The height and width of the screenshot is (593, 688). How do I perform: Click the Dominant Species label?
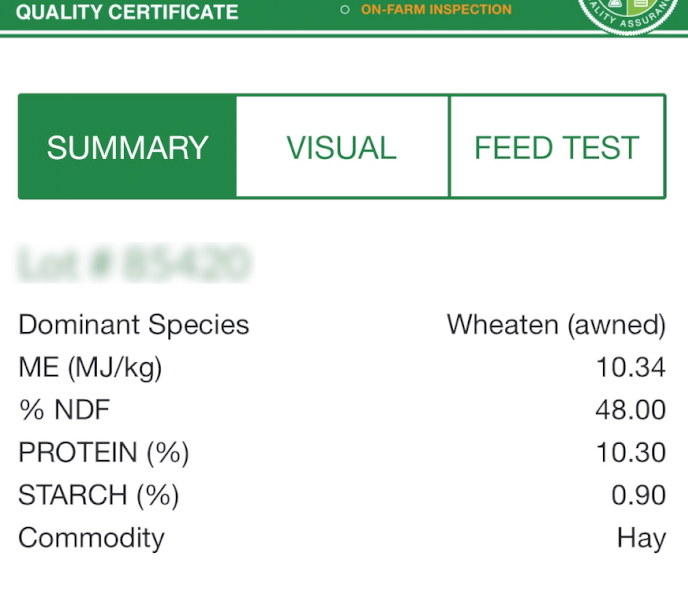tap(134, 325)
